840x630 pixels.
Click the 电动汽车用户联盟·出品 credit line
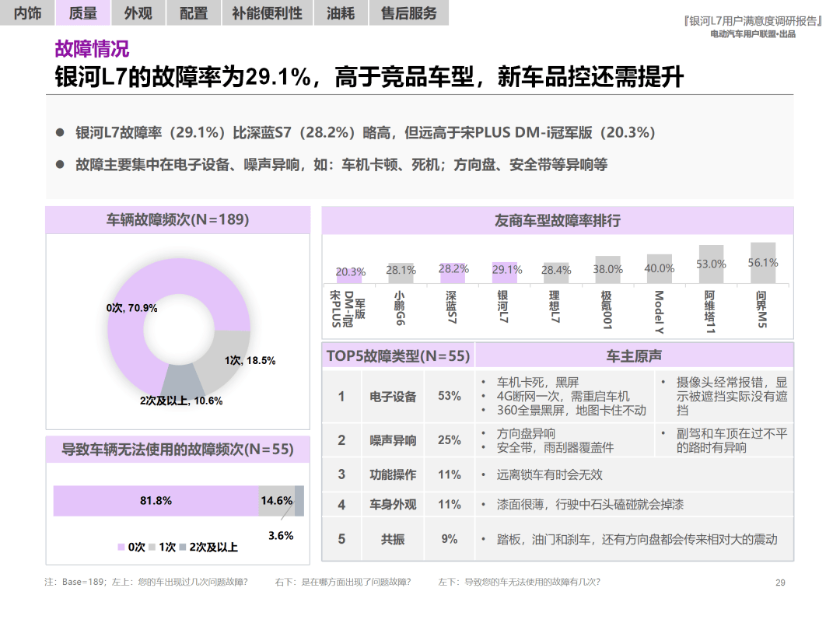753,34
